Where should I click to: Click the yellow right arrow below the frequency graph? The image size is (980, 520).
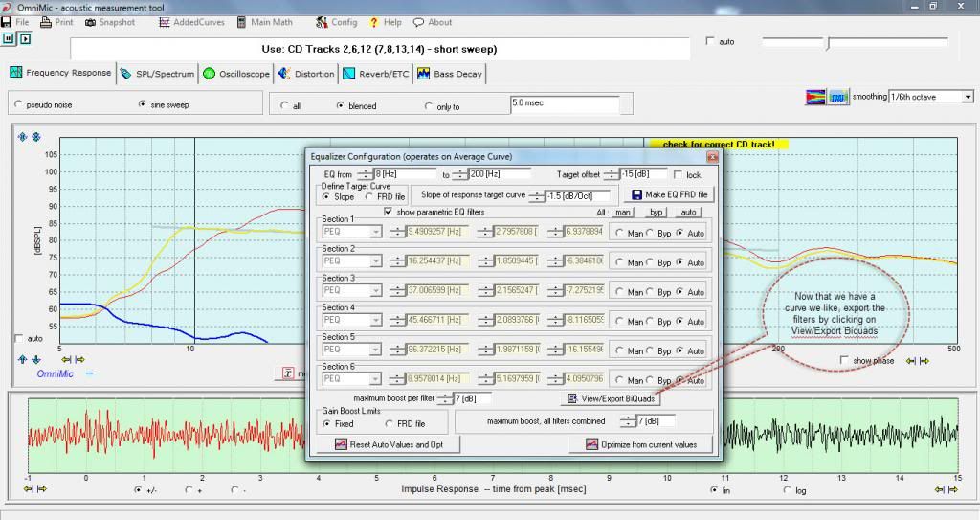(x=80, y=360)
